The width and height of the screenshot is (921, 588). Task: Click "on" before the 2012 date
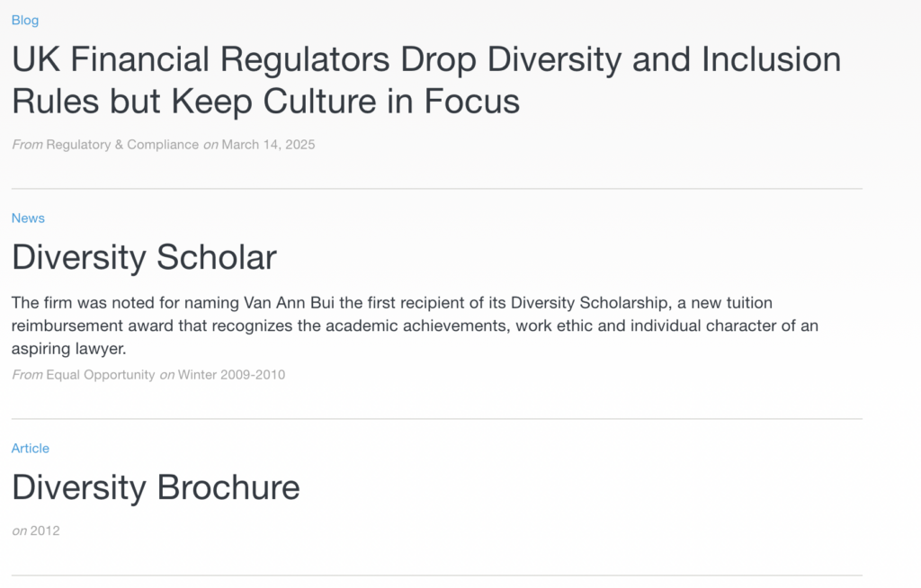20,531
